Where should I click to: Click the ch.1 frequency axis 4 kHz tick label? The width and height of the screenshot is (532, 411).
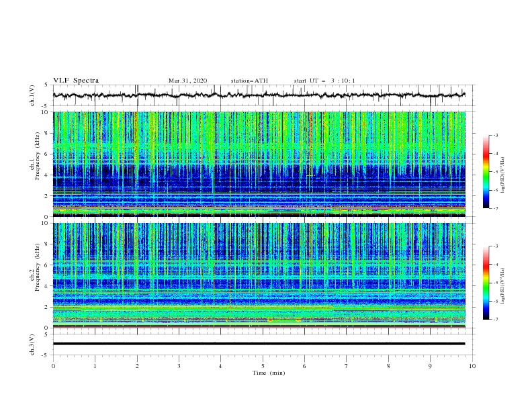point(46,175)
